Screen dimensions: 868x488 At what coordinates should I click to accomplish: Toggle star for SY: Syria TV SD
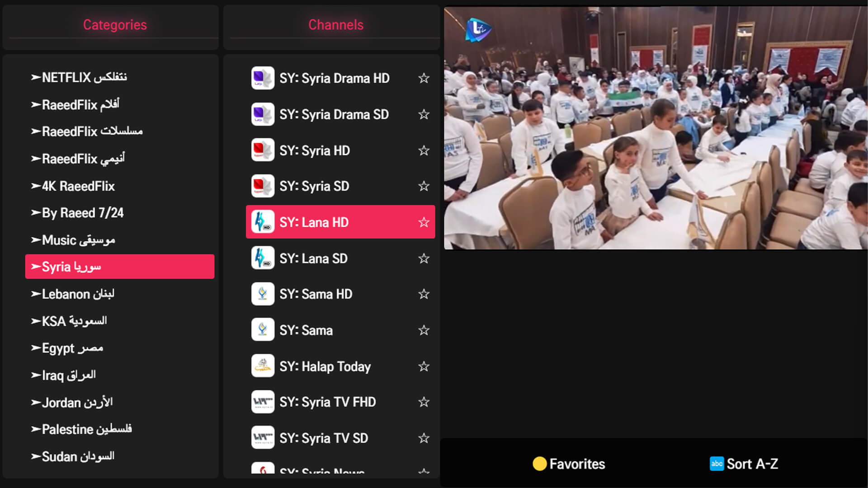click(x=424, y=438)
